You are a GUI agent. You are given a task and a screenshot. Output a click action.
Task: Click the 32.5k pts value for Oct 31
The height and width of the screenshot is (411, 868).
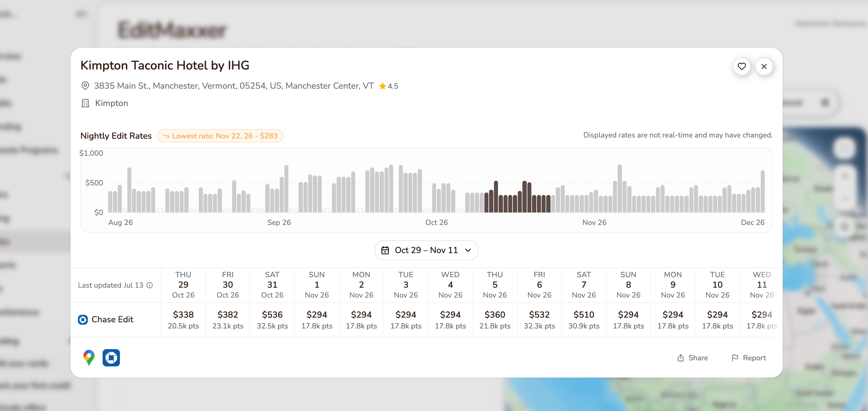pyautogui.click(x=272, y=326)
